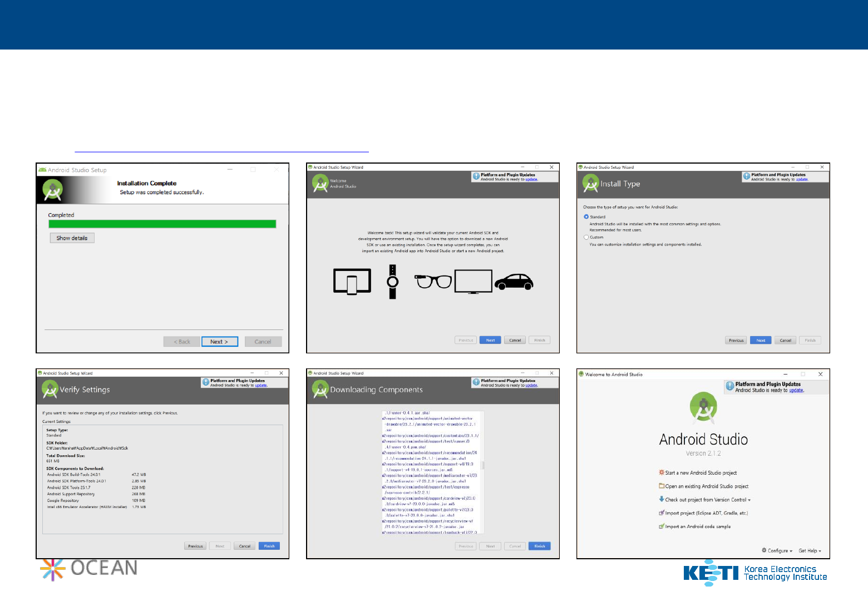Click Android logo in Installation Complete header
868x601 pixels.
click(52, 190)
